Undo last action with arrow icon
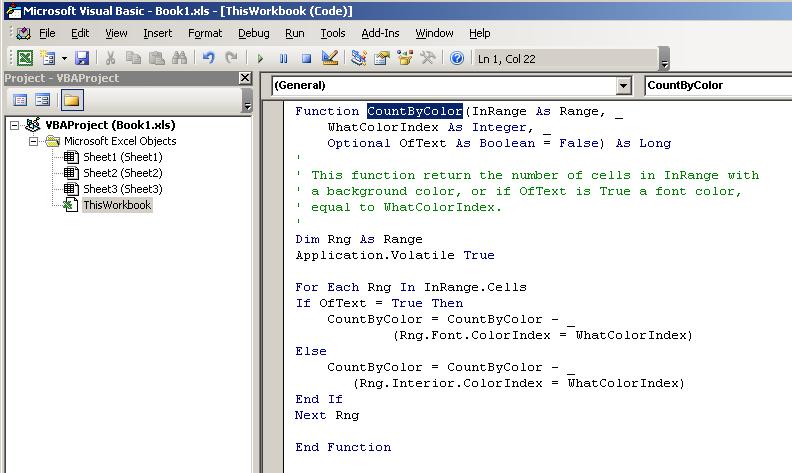 [x=208, y=58]
